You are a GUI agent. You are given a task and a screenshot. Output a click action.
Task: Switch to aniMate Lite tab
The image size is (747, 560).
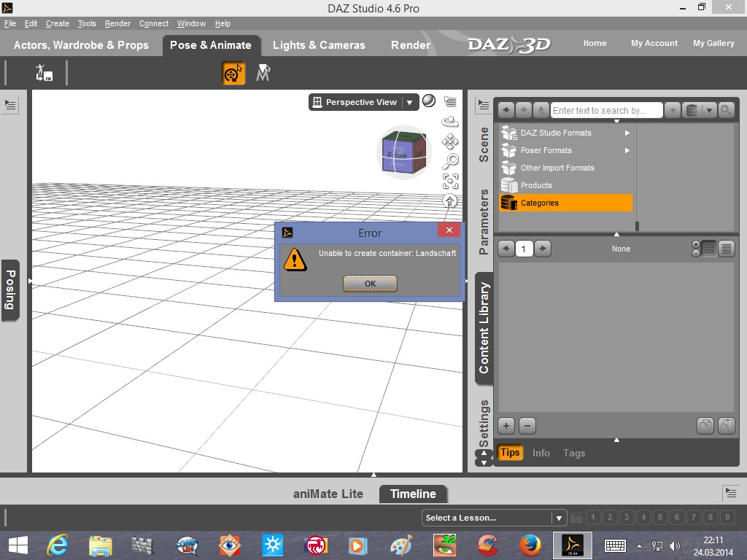(x=328, y=494)
